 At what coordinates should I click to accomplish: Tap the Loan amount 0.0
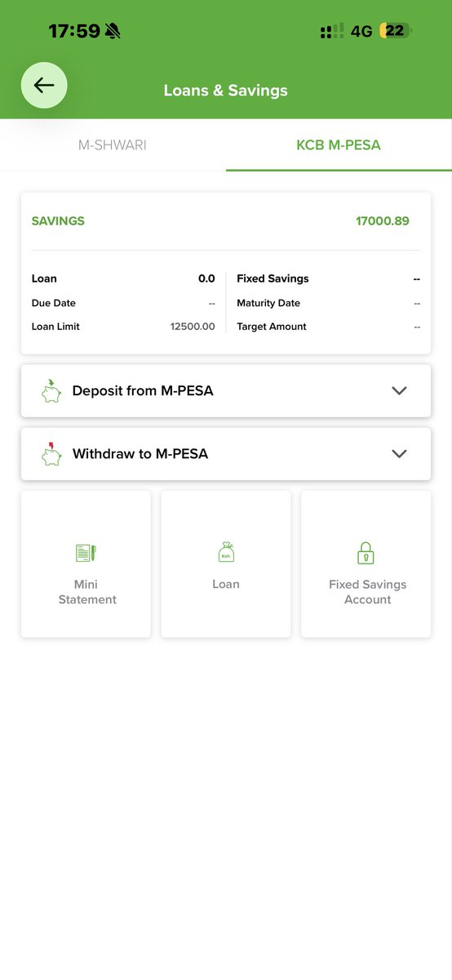pos(206,278)
